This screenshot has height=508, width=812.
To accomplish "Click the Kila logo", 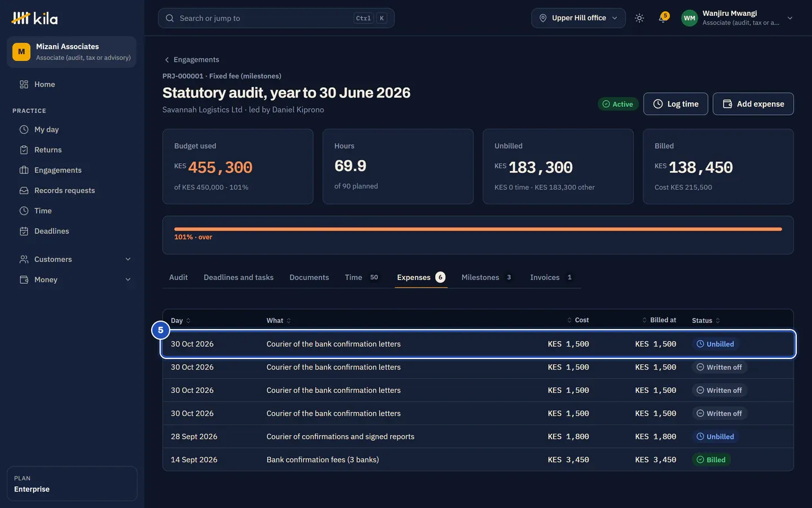I will [34, 18].
